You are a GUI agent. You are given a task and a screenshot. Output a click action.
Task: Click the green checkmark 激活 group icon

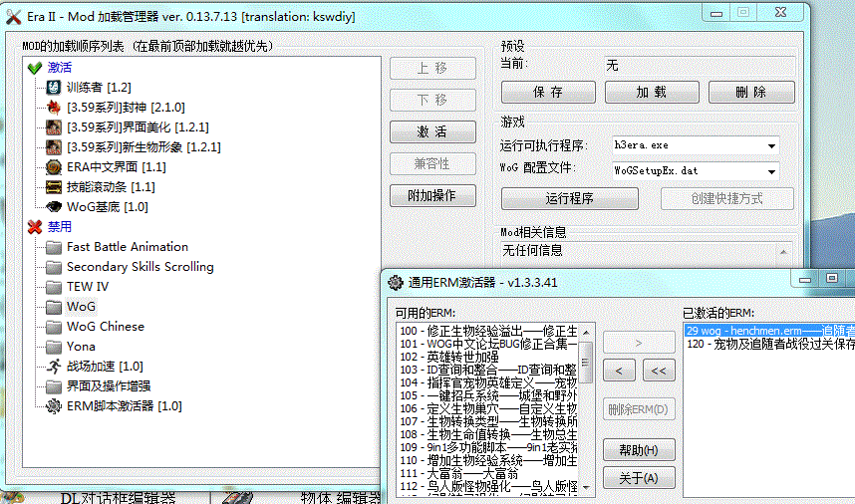34,68
